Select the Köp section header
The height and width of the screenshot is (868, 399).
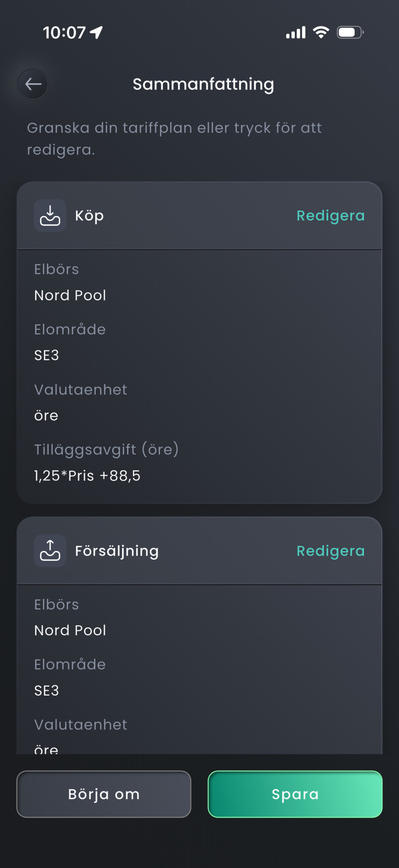89,216
